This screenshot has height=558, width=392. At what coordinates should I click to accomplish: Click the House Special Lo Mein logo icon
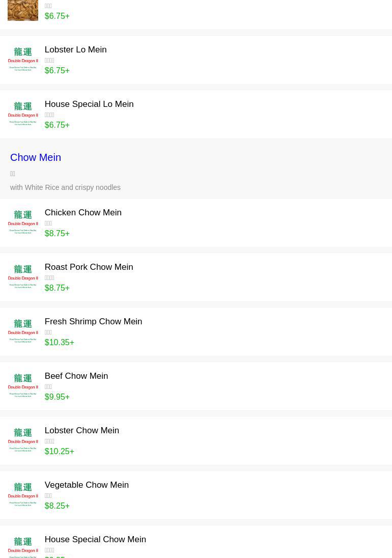coord(23,114)
